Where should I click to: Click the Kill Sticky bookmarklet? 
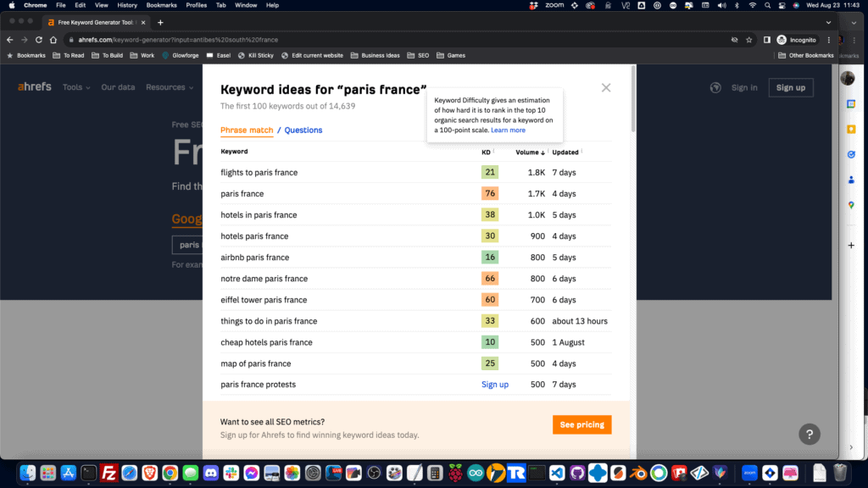(x=256, y=55)
